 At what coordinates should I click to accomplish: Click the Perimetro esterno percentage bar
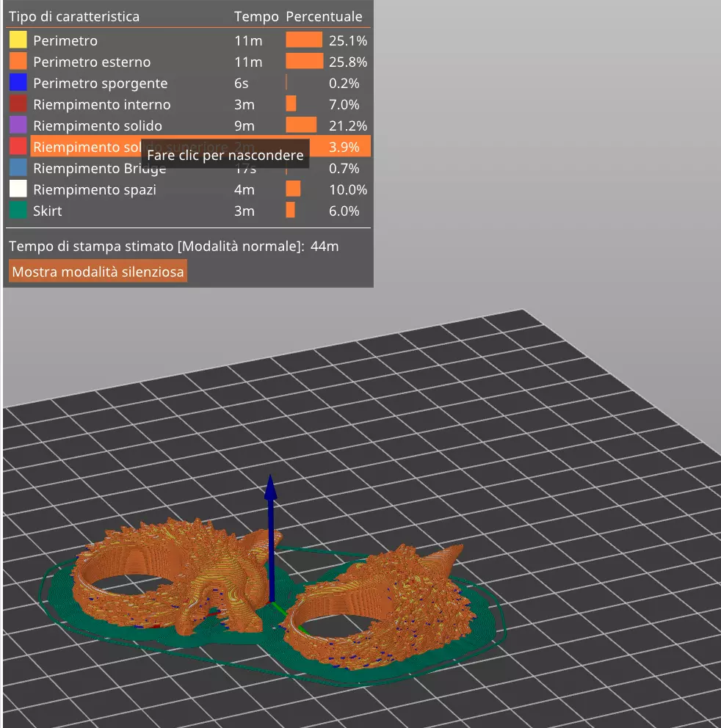tap(304, 62)
